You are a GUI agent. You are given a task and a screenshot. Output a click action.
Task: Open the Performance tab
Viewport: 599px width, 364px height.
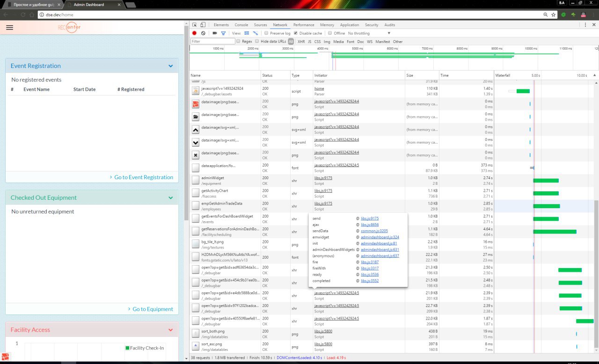tap(304, 25)
